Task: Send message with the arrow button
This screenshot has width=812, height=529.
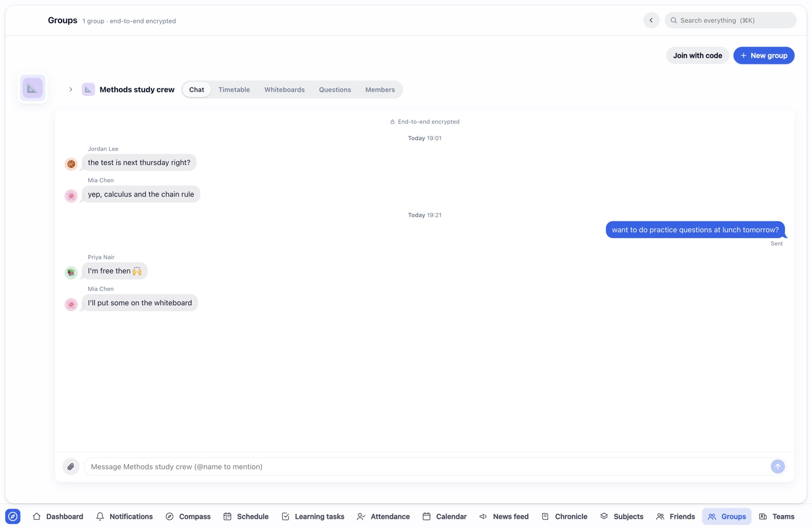Action: point(777,467)
